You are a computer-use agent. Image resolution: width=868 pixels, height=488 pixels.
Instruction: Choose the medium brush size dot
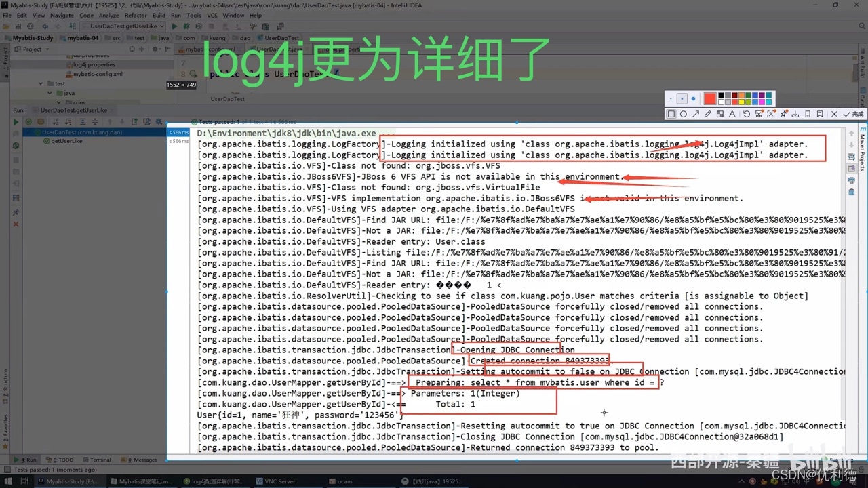point(682,99)
